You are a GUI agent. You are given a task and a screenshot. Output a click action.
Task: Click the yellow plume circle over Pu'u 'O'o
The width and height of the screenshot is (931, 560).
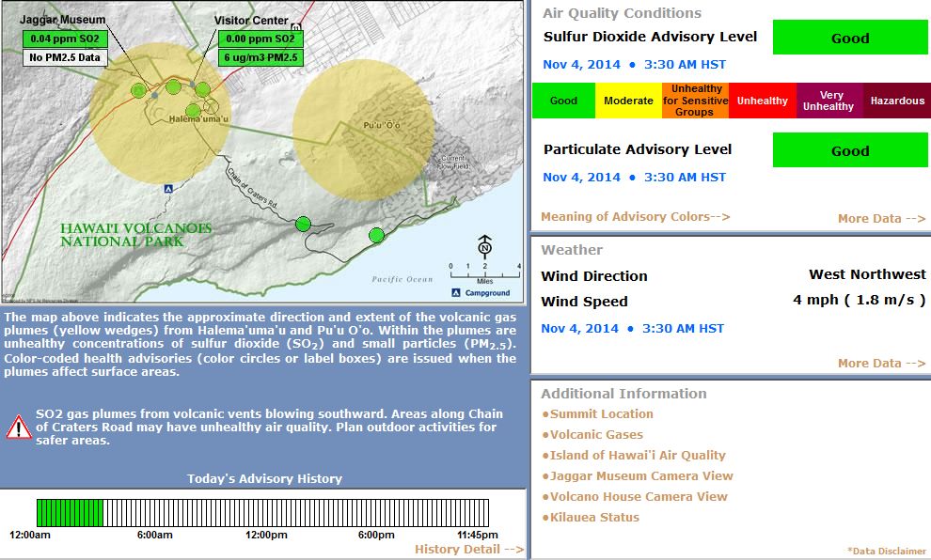tap(363, 130)
